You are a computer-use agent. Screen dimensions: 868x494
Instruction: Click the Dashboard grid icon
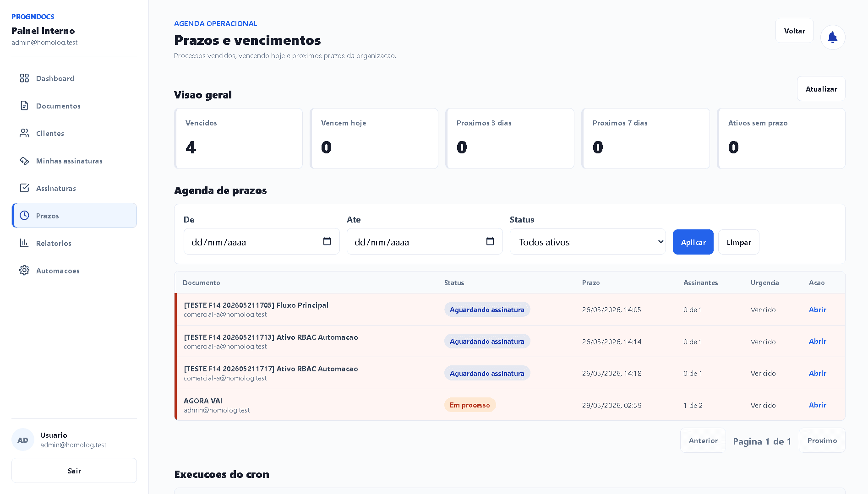click(24, 78)
